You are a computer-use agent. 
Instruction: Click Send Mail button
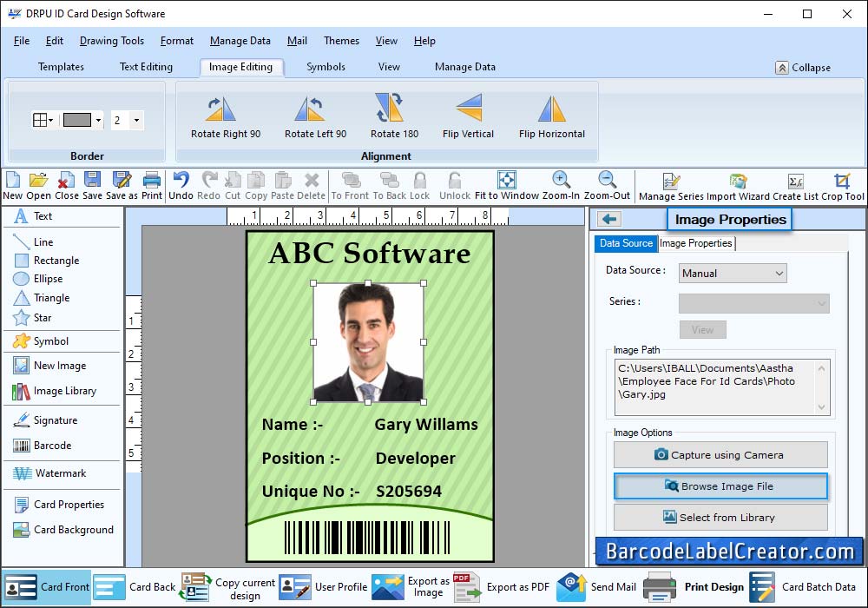pyautogui.click(x=596, y=587)
